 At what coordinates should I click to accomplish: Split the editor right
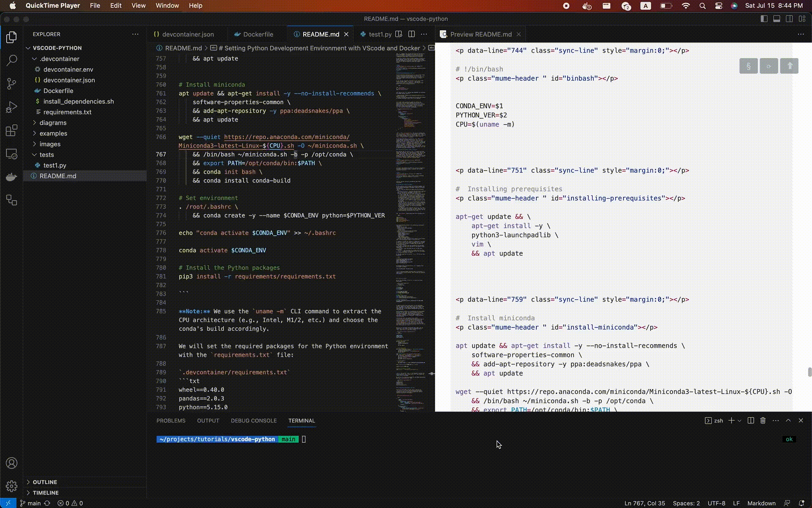point(411,34)
